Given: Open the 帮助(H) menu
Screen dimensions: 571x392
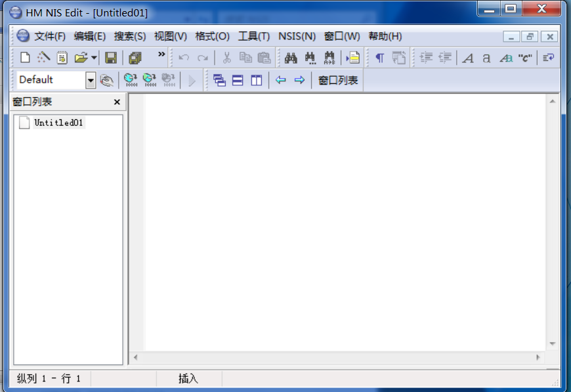Looking at the screenshot, I should [385, 36].
